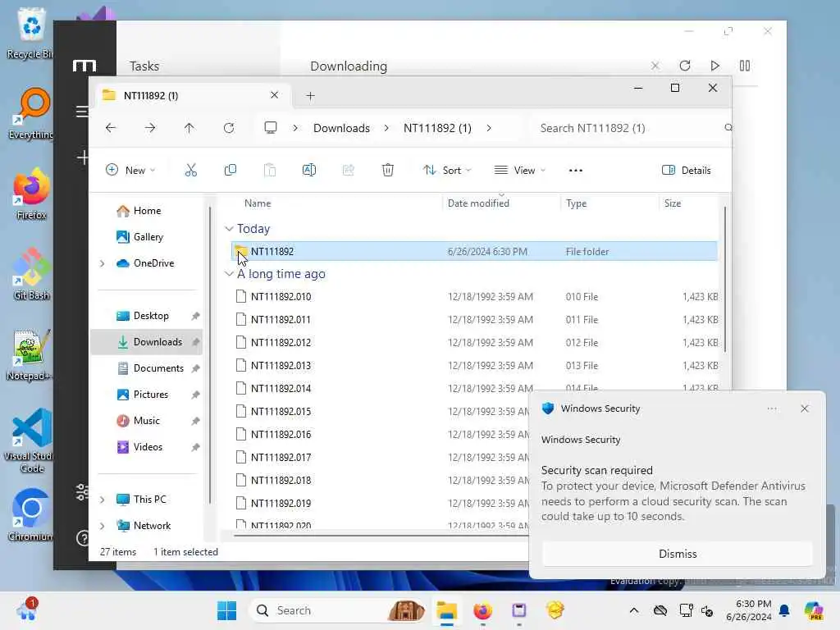
Task: Open the View options dropdown
Action: [x=519, y=171]
